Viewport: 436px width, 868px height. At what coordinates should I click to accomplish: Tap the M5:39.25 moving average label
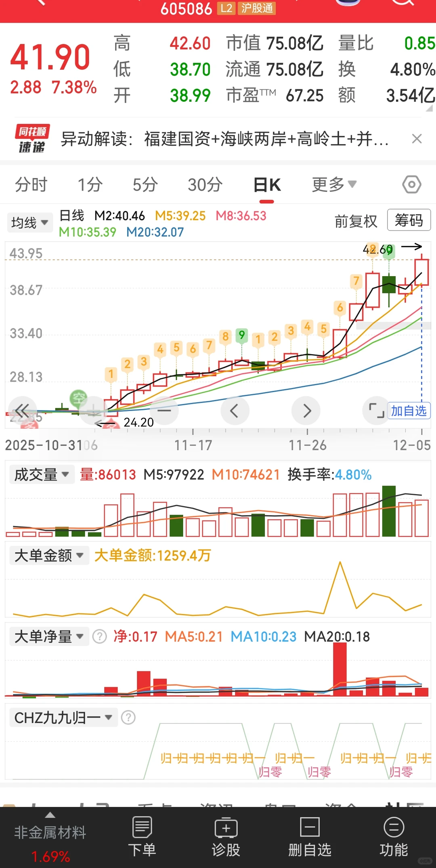point(180,216)
